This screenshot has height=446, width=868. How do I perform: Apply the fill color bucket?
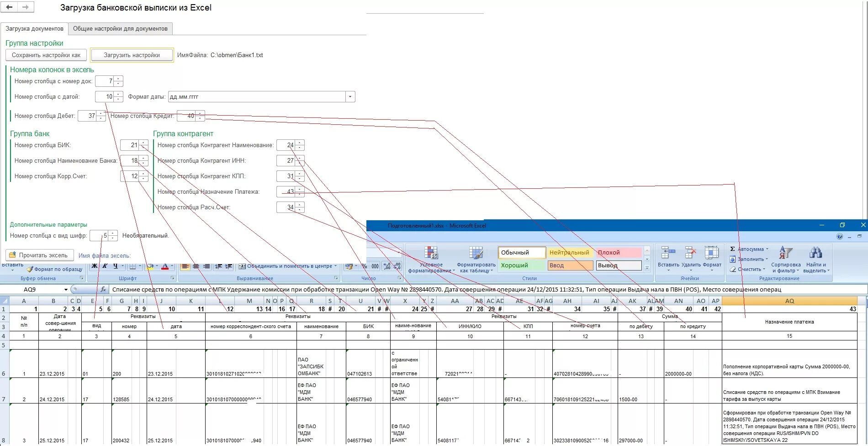150,266
